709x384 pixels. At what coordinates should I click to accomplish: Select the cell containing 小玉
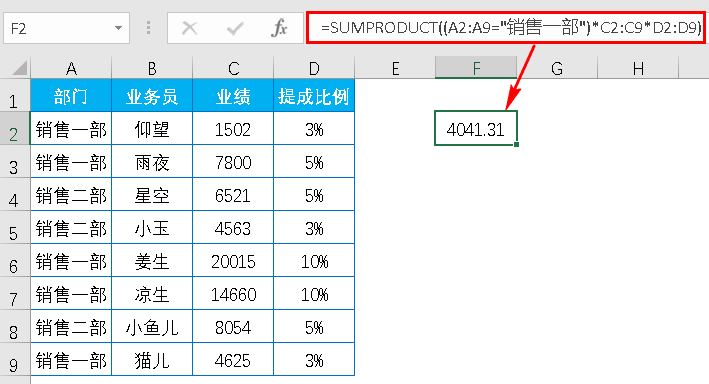pos(152,228)
